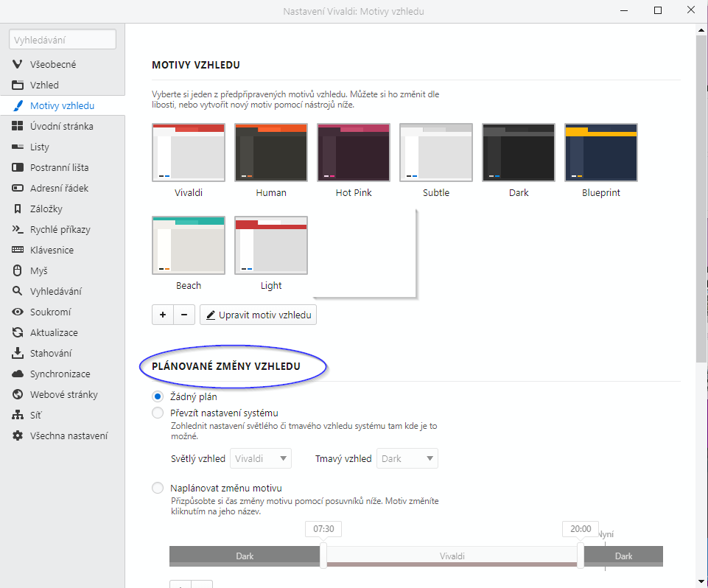This screenshot has width=708, height=588.
Task: Click the Dark timeline segment after 20:00
Action: click(623, 556)
